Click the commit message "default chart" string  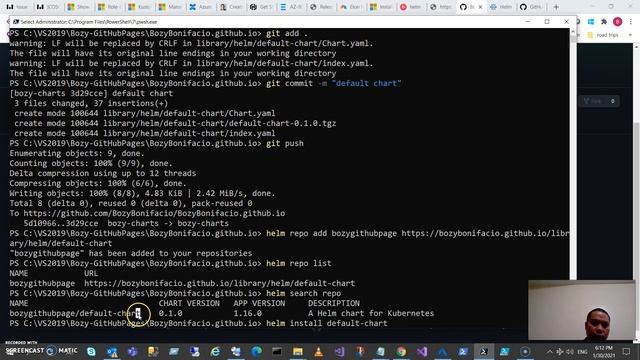367,83
